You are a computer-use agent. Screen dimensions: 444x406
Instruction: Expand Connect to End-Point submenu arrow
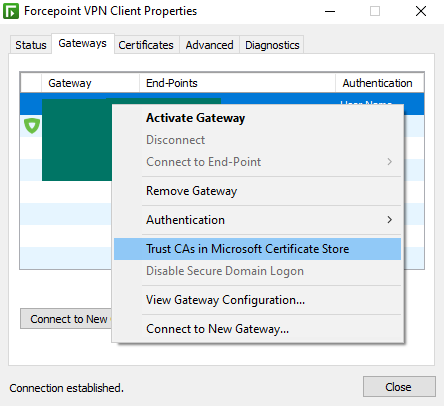(389, 162)
